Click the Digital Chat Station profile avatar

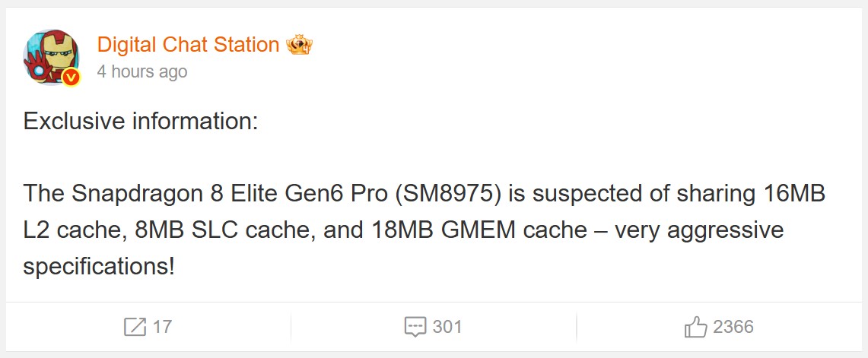tap(52, 57)
